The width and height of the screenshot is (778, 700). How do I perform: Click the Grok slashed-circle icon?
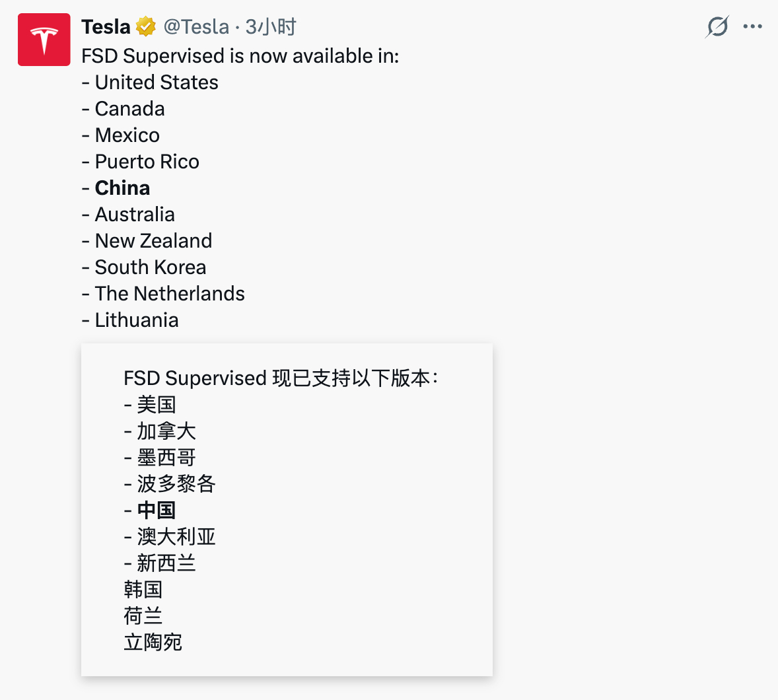[x=717, y=27]
